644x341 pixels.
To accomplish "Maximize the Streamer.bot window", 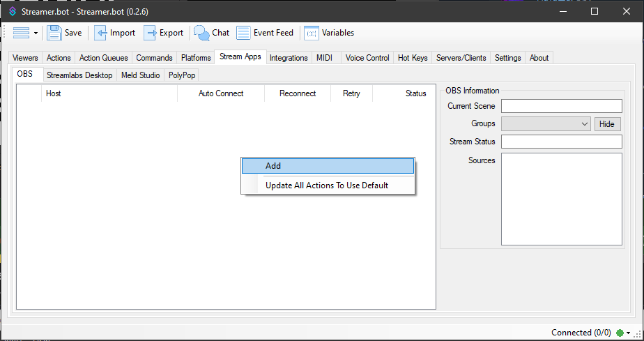I will coord(595,11).
